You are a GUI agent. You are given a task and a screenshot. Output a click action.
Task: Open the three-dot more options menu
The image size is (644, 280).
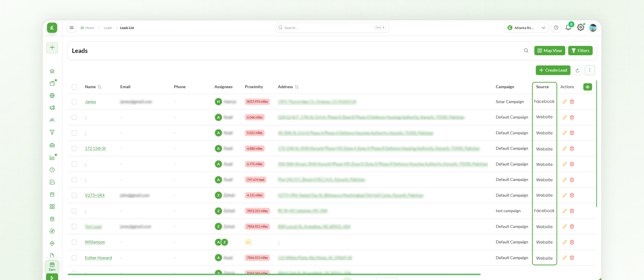[590, 70]
